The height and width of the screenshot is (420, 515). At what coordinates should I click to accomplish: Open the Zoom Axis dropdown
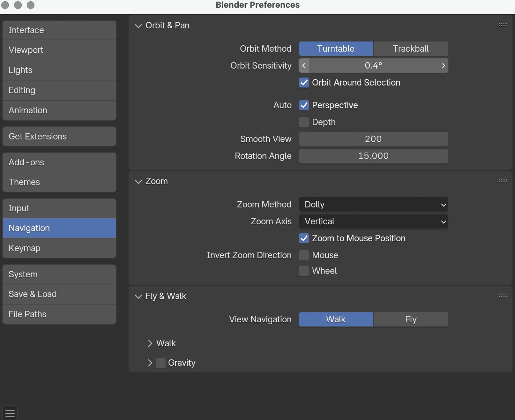(x=373, y=221)
